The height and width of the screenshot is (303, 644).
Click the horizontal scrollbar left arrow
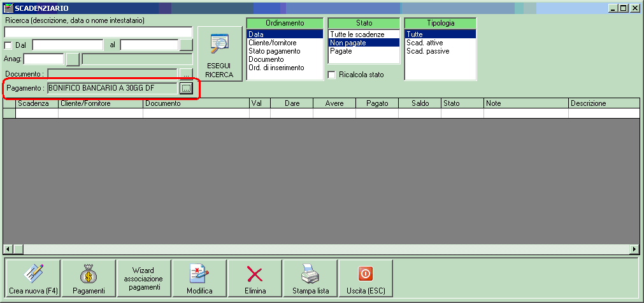pyautogui.click(x=8, y=249)
